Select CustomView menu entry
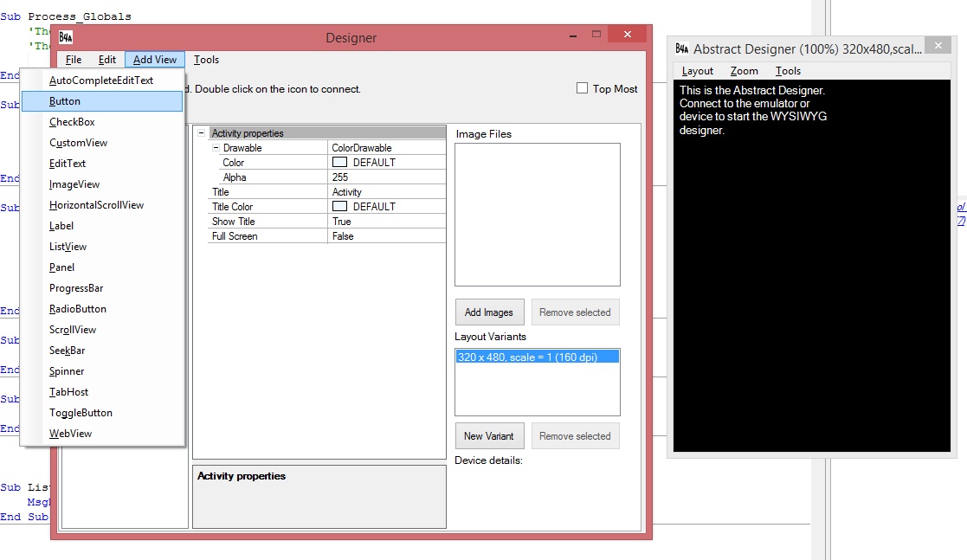This screenshot has height=560, width=967. (102, 143)
